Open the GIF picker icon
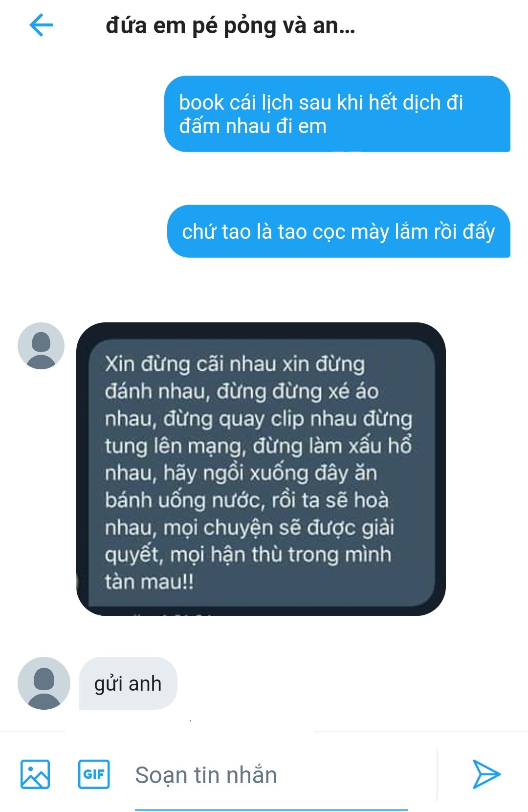The width and height of the screenshot is (528, 812). point(94,774)
